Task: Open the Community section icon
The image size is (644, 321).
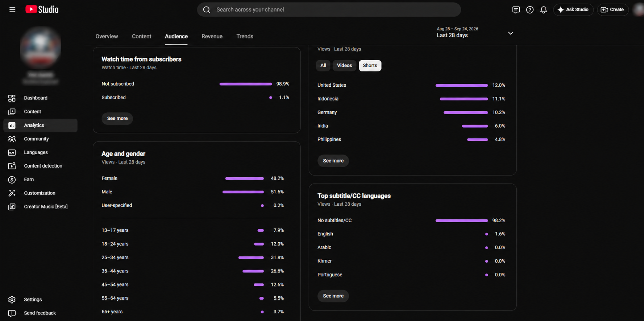Action: click(x=12, y=139)
